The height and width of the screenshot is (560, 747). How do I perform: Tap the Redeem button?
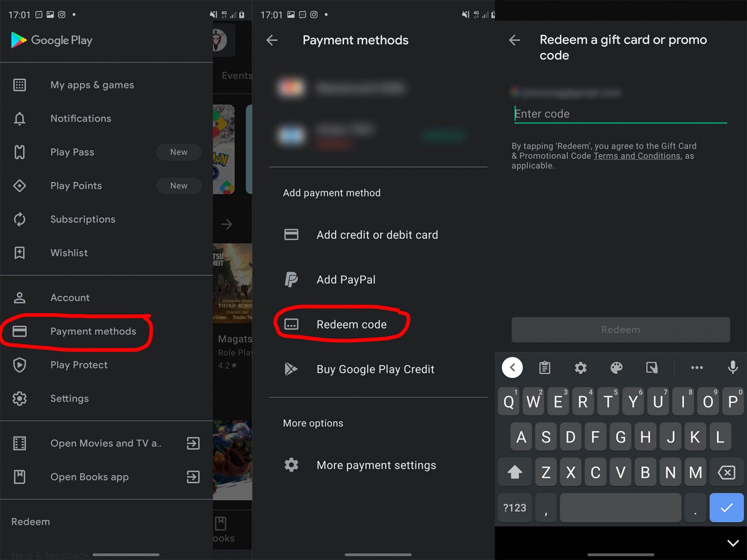click(620, 330)
